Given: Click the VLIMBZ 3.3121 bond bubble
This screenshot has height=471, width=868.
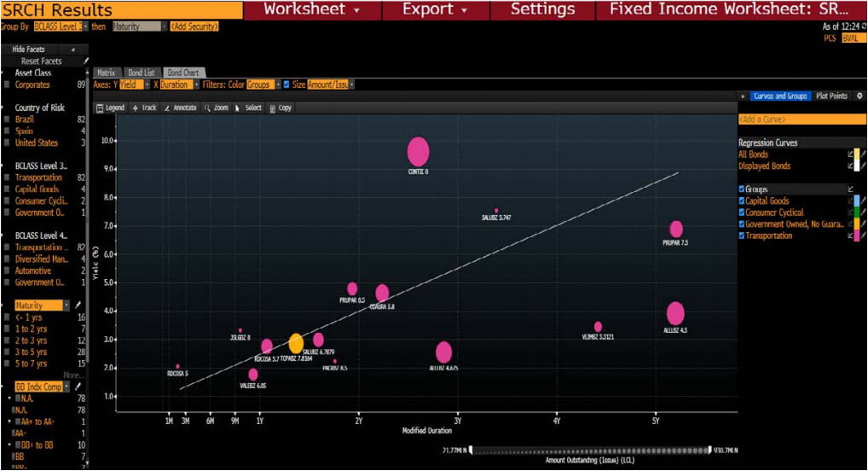Looking at the screenshot, I should (x=598, y=327).
